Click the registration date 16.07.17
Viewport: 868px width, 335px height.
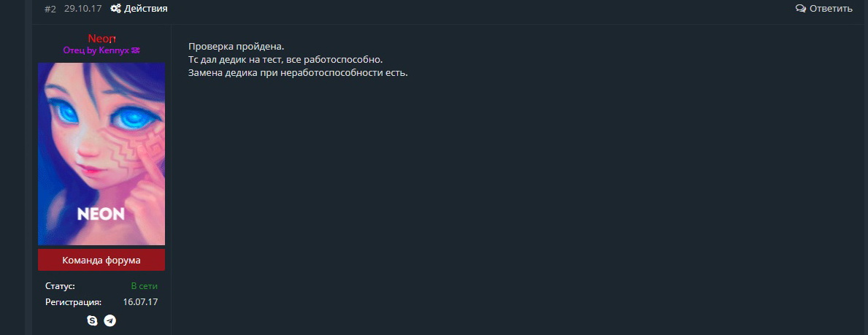(x=141, y=302)
